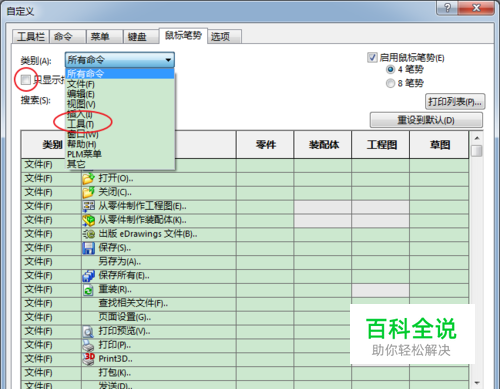Close the 自定义 dialog window
This screenshot has width=500, height=389.
pyautogui.click(x=476, y=7)
